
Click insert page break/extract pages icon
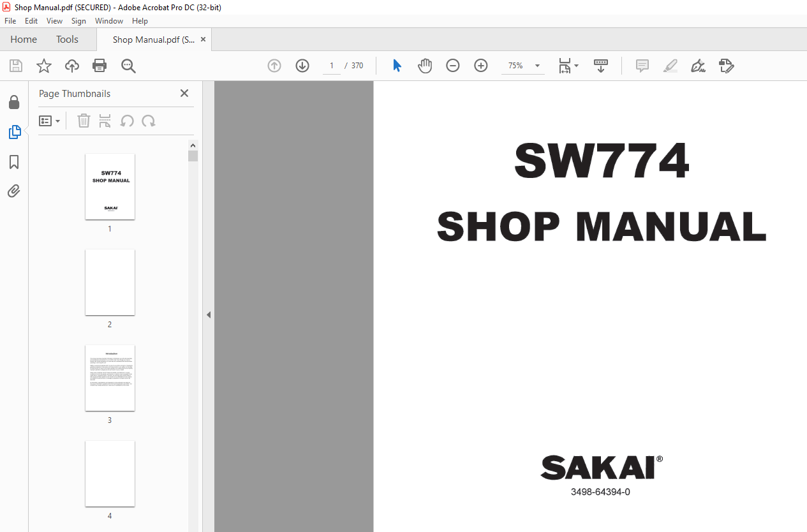tap(105, 121)
